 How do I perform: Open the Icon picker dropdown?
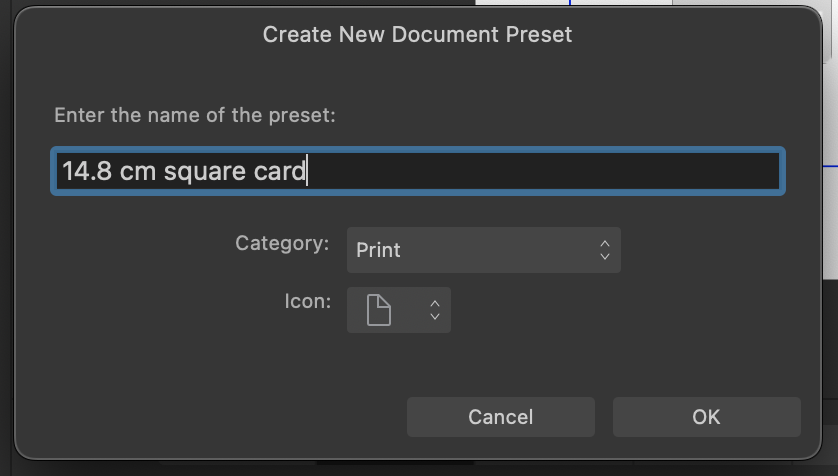coord(399,310)
